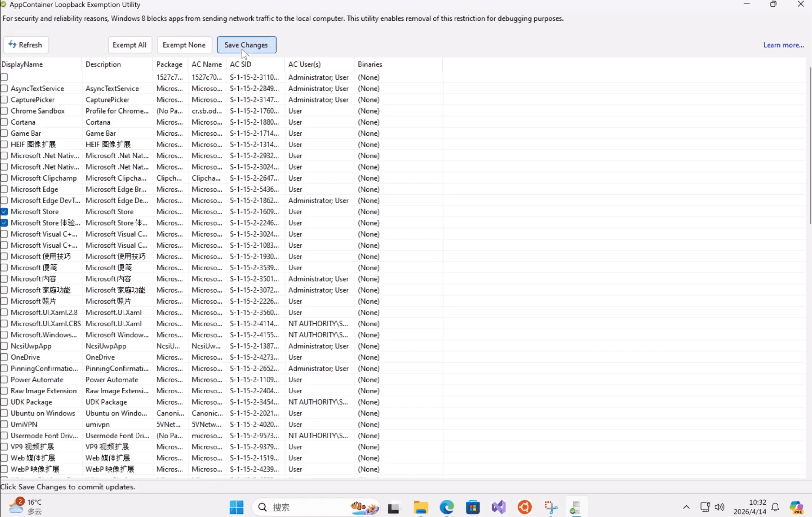
Task: Enable loopback exemption for AsyncTextService
Action: (4, 88)
